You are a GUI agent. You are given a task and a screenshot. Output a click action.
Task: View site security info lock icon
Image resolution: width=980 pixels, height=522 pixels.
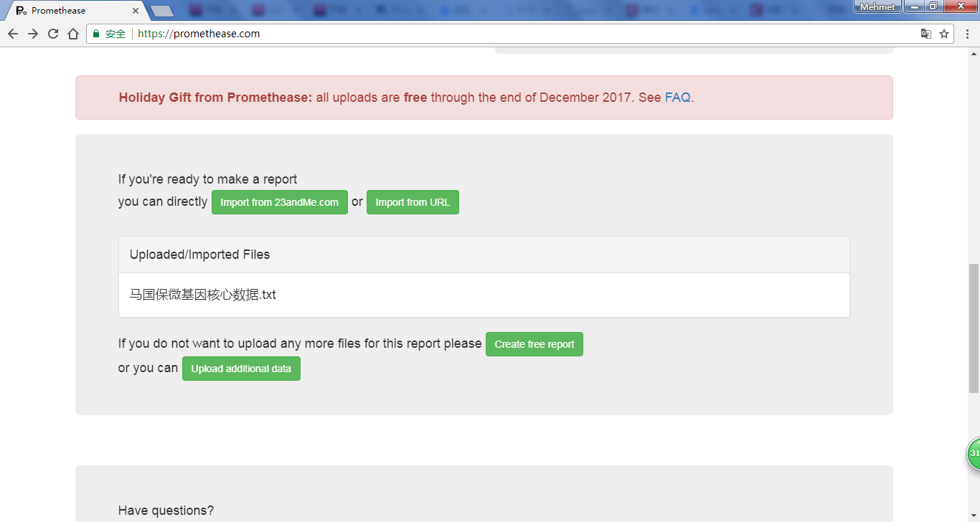[x=96, y=34]
